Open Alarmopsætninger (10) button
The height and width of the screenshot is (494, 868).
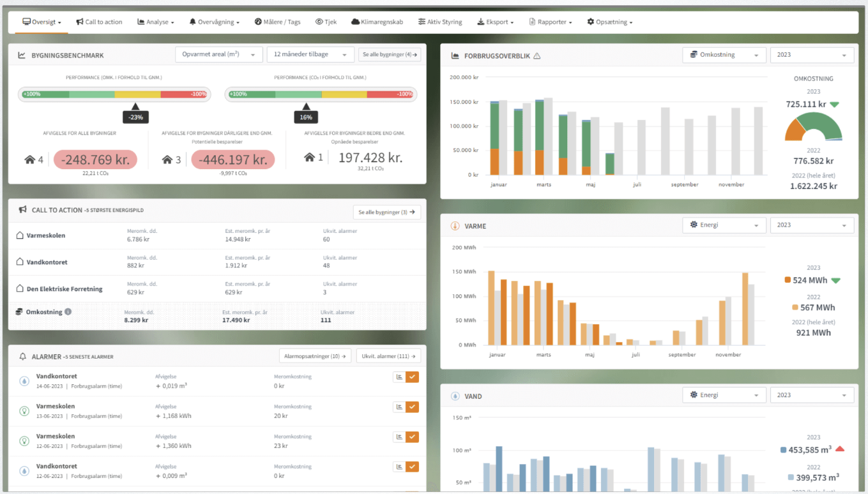click(x=315, y=356)
